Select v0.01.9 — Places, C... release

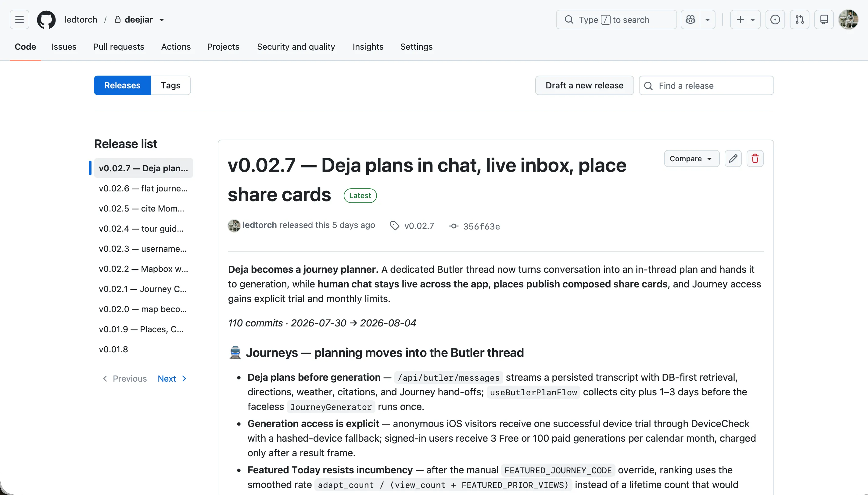click(144, 329)
